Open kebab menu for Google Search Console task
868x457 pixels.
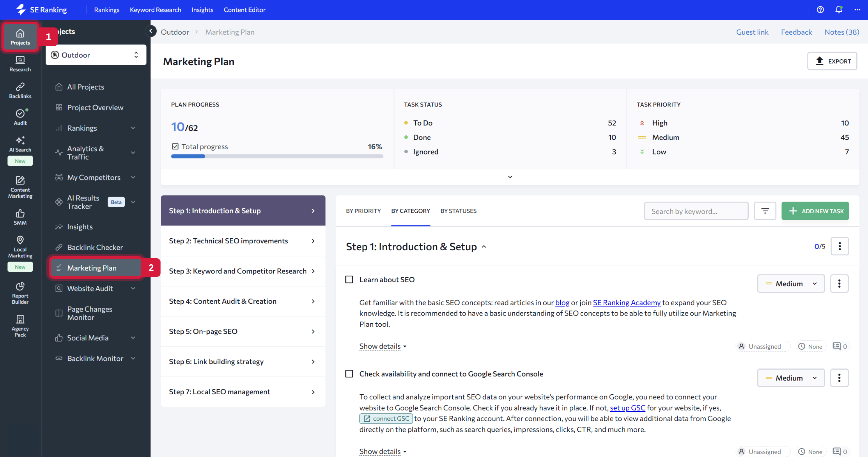[839, 378]
